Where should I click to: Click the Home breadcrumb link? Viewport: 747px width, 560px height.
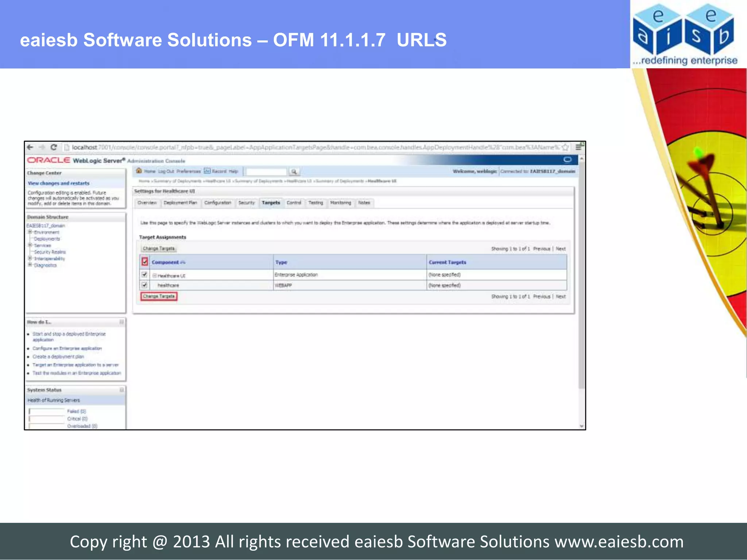pyautogui.click(x=144, y=181)
